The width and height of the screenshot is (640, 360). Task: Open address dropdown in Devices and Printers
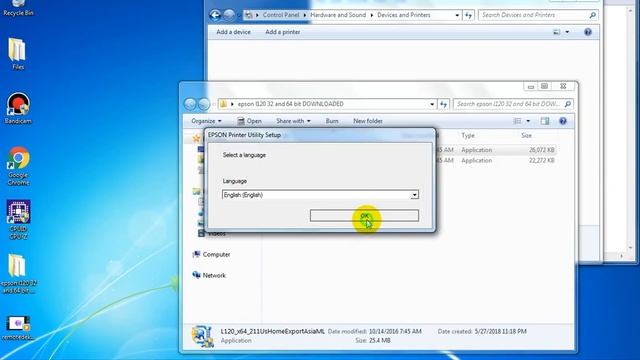point(457,15)
